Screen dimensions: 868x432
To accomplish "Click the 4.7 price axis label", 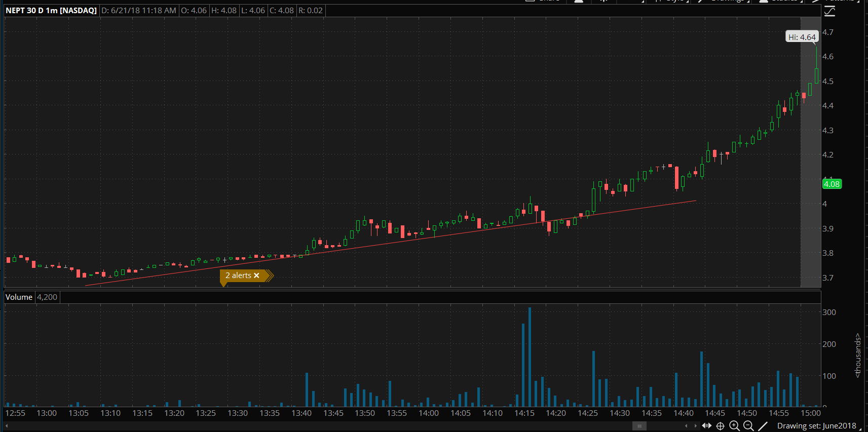I will pyautogui.click(x=828, y=32).
